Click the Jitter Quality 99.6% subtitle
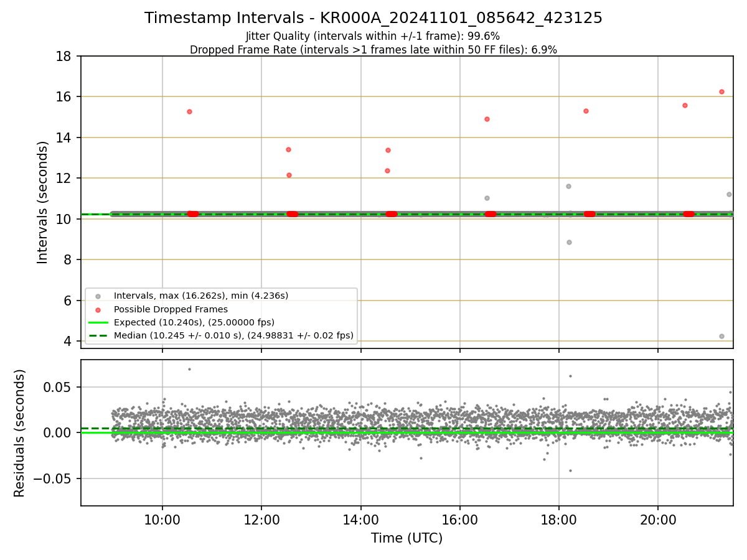 [x=373, y=36]
